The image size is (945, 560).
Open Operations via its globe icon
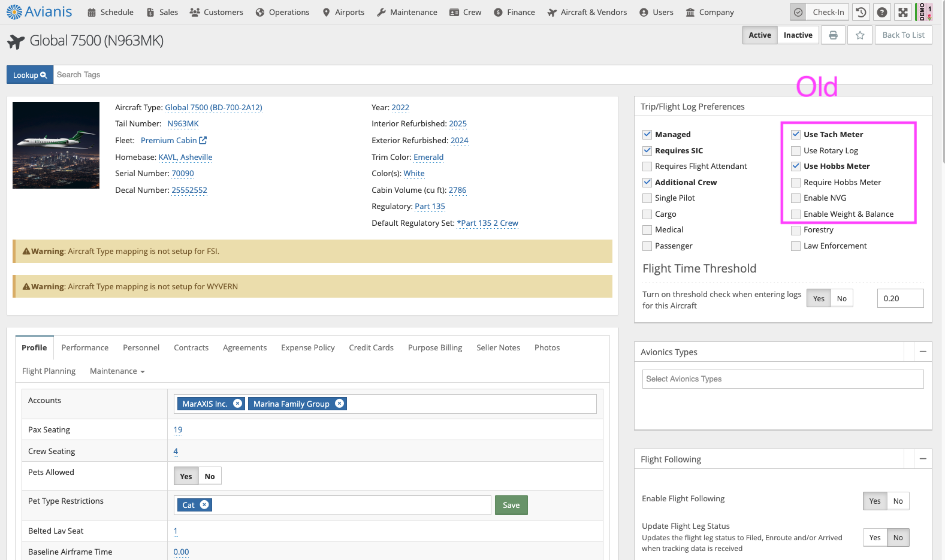coord(260,13)
